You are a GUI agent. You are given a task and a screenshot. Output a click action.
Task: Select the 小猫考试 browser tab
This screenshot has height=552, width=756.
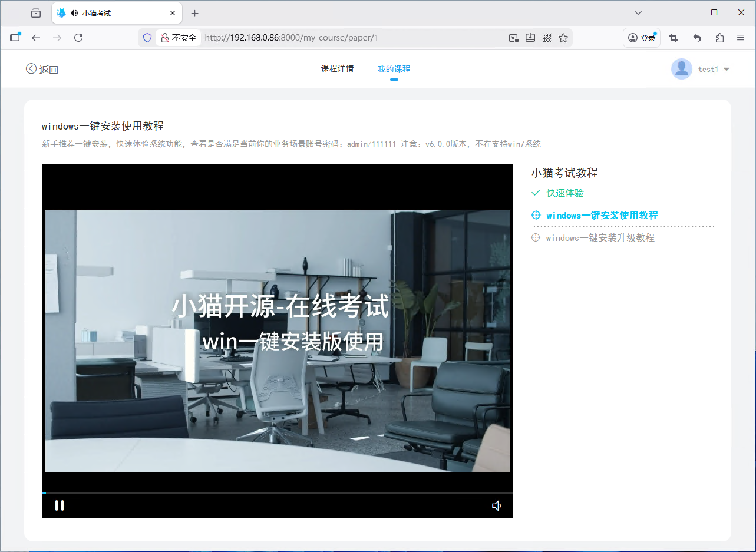116,13
